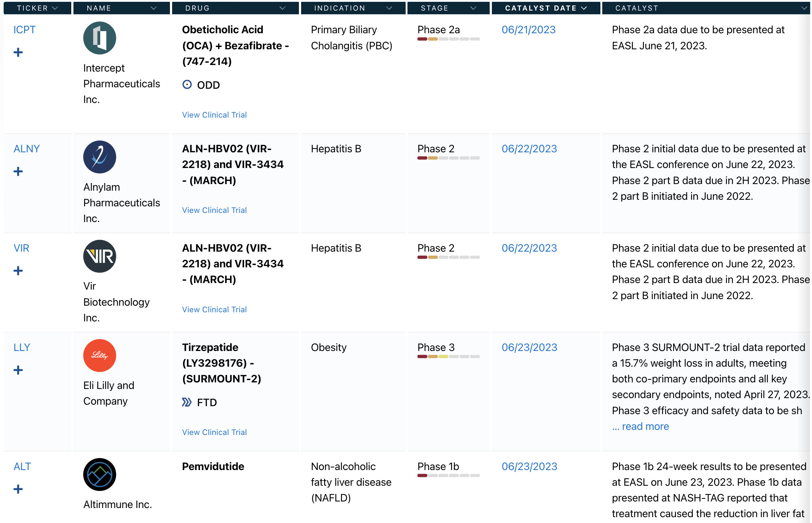This screenshot has height=523, width=812.
Task: Open the 06/21/2023 catalyst date link
Action: (x=528, y=30)
